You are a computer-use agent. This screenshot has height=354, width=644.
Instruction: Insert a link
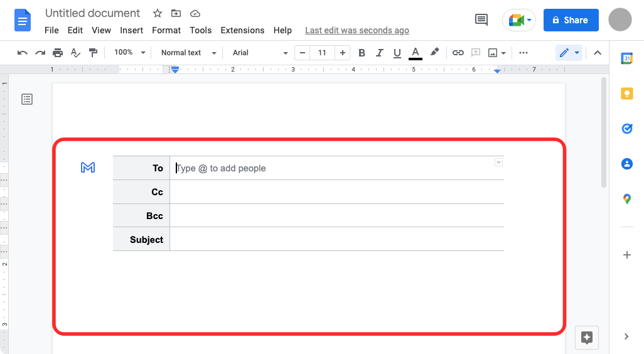coord(458,53)
